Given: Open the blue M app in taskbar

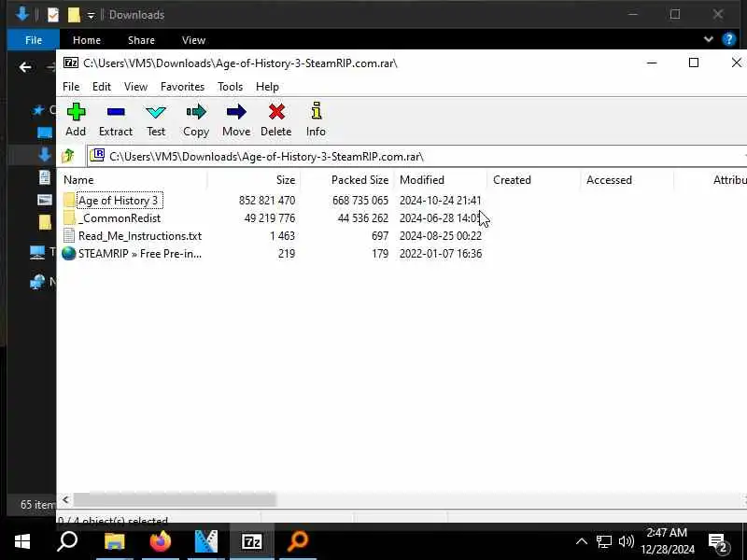Looking at the screenshot, I should 205,541.
